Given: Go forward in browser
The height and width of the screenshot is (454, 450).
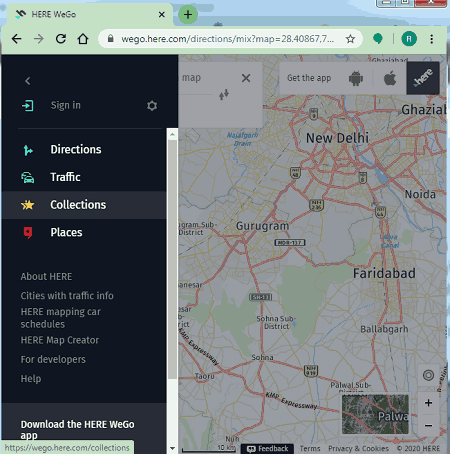Looking at the screenshot, I should click(x=39, y=39).
